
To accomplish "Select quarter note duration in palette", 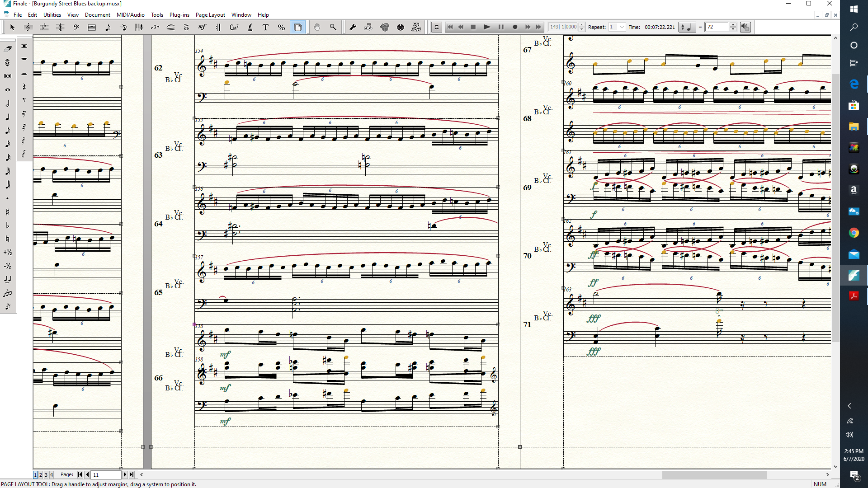I will coord(8,117).
